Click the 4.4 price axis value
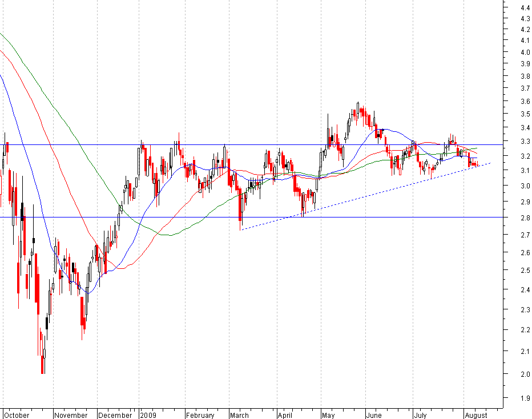This screenshot has height=419, width=532. click(x=525, y=8)
